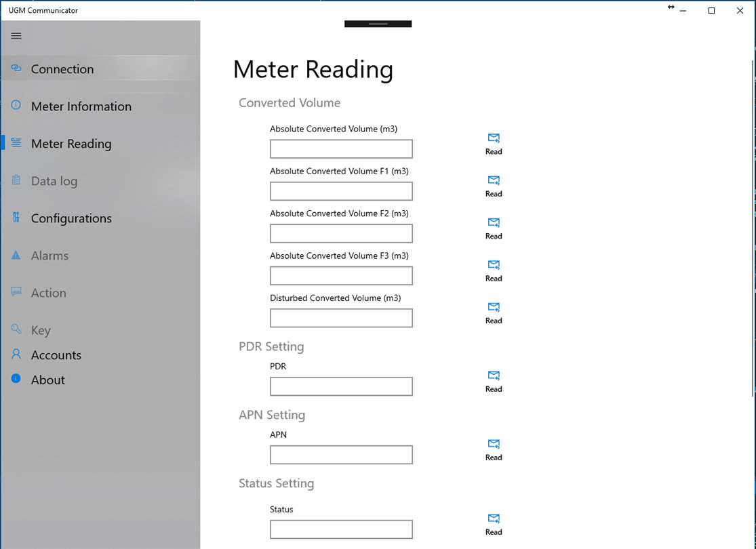Click the Accounts person icon
Viewport: 756px width, 549px height.
click(x=16, y=354)
